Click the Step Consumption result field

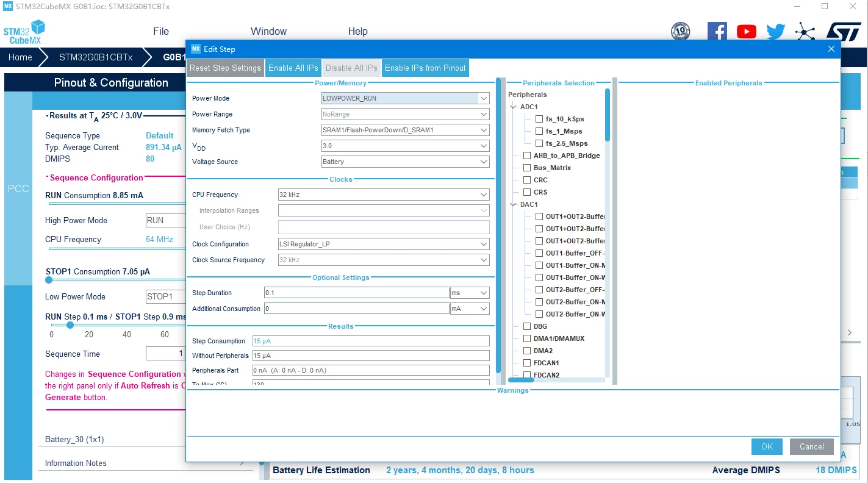click(x=371, y=341)
